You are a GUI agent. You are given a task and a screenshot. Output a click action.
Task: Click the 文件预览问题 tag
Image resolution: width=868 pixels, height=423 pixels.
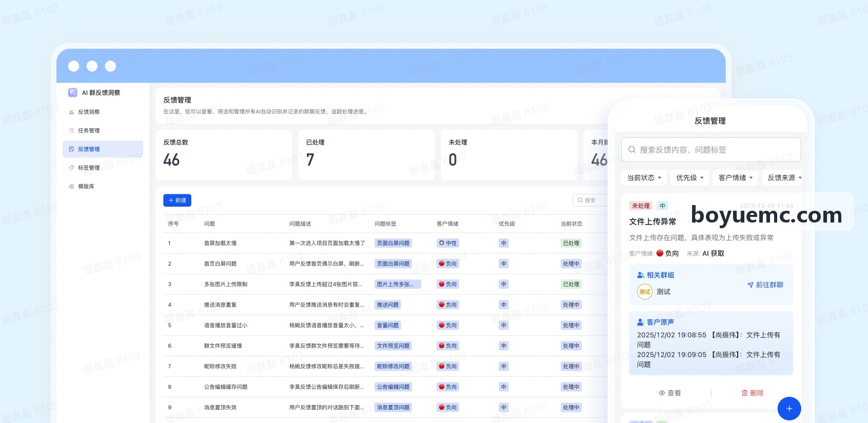tap(393, 346)
